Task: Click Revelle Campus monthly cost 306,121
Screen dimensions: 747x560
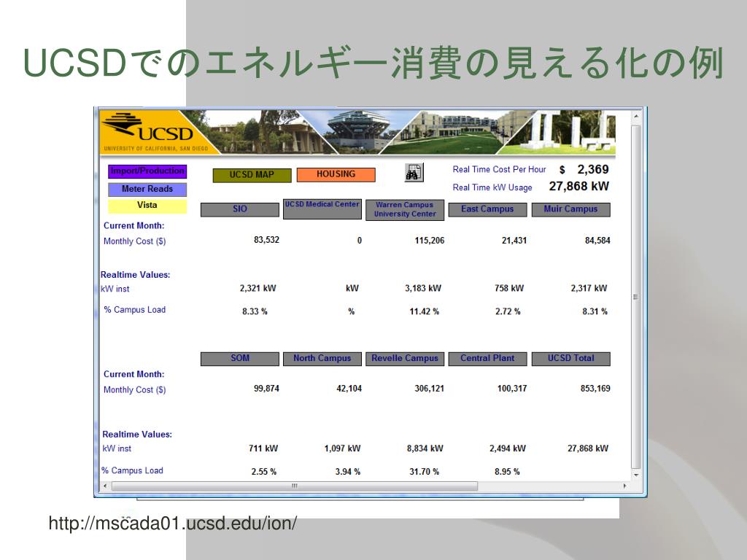Action: (x=429, y=389)
